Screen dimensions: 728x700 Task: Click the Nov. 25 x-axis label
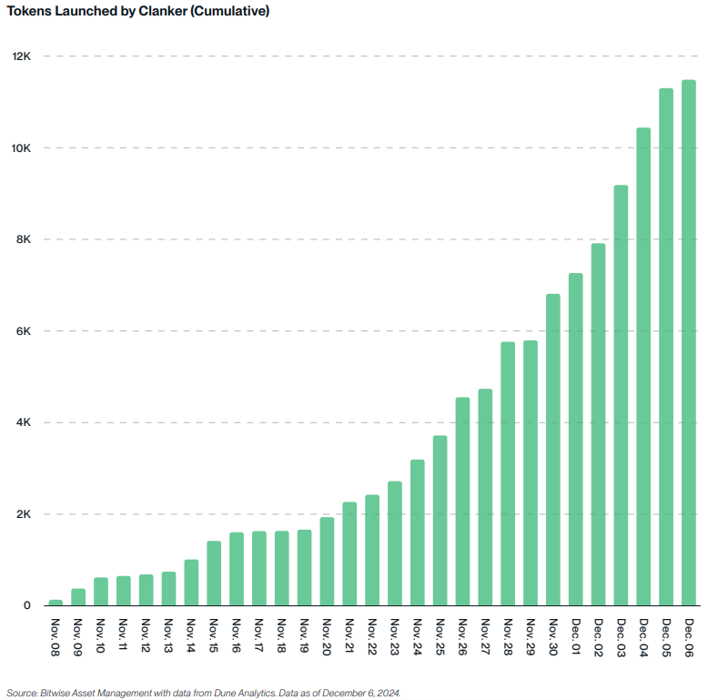pyautogui.click(x=440, y=637)
